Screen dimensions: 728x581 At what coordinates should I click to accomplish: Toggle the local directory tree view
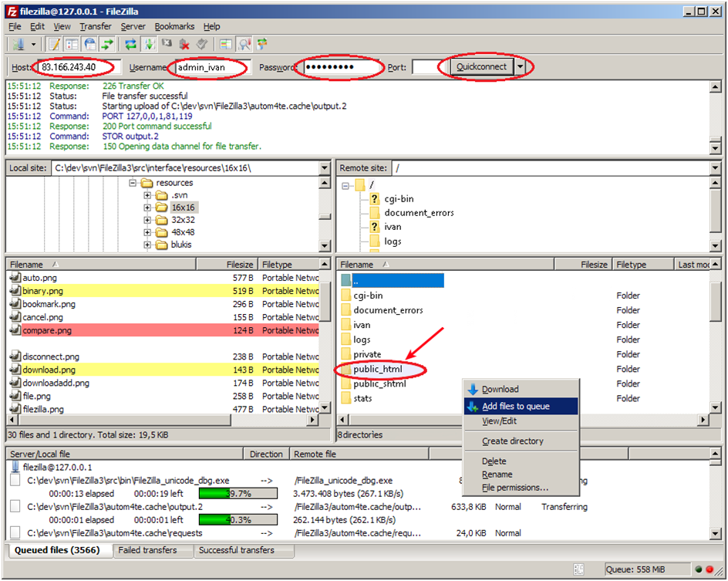pos(72,45)
